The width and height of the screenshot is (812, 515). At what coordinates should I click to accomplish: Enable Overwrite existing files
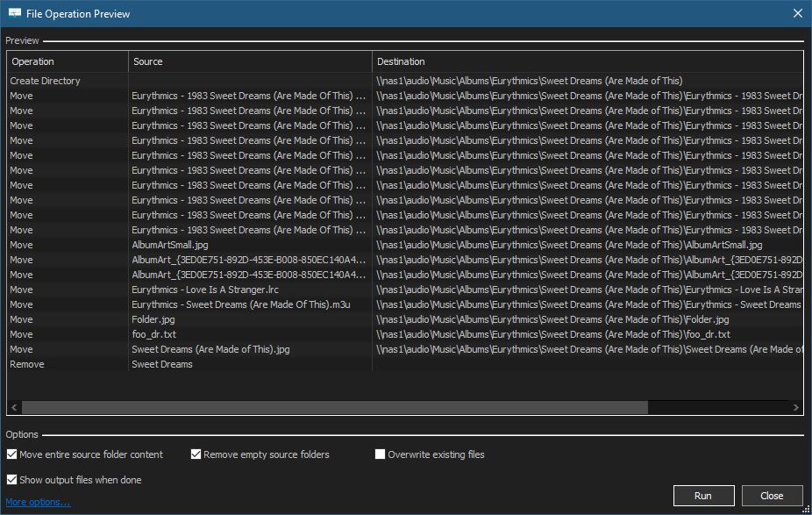coord(381,454)
